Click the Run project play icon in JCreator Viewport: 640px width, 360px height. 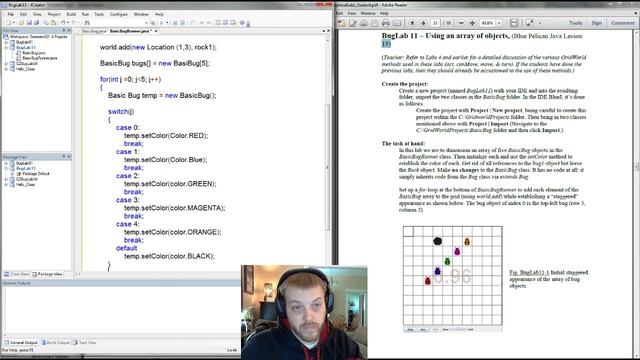[x=162, y=23]
